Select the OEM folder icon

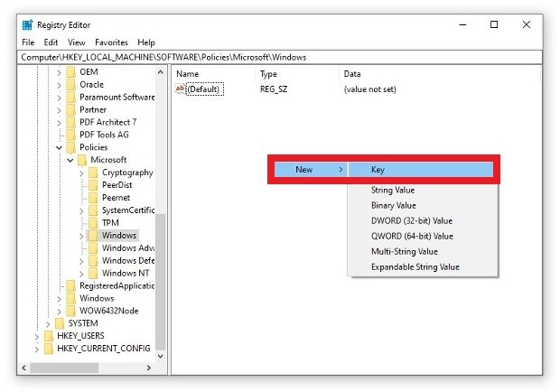[x=71, y=71]
